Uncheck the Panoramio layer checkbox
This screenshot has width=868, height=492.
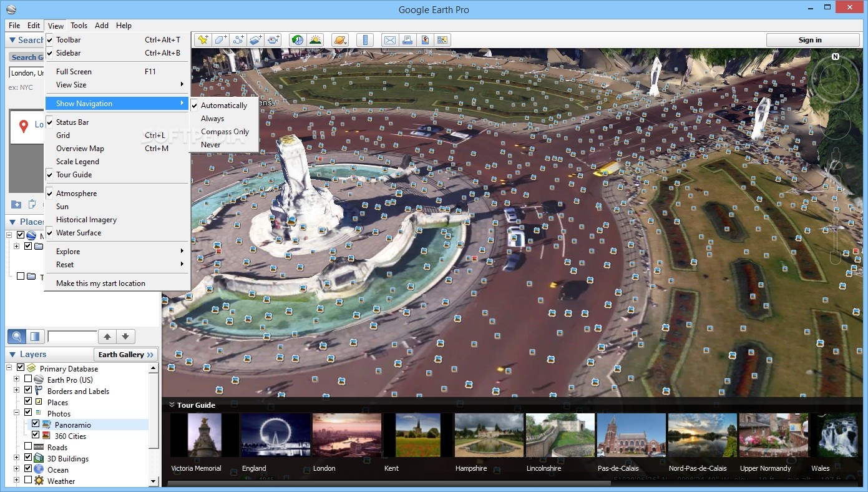point(36,425)
